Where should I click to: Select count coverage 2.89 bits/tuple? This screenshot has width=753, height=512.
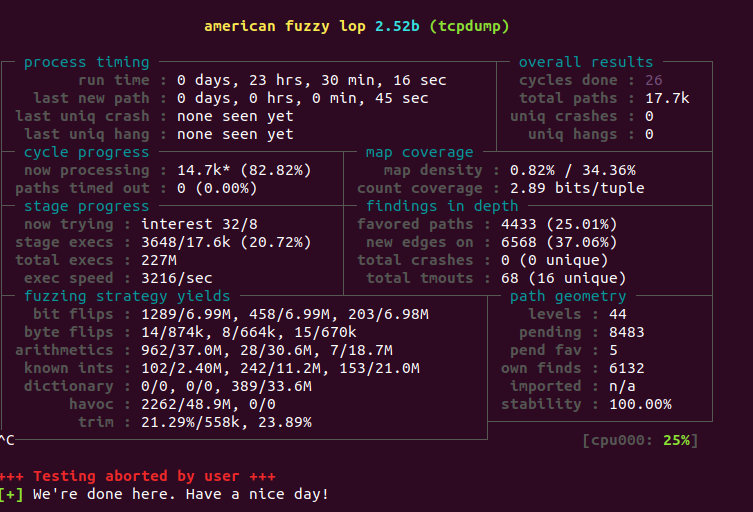[x=577, y=188]
